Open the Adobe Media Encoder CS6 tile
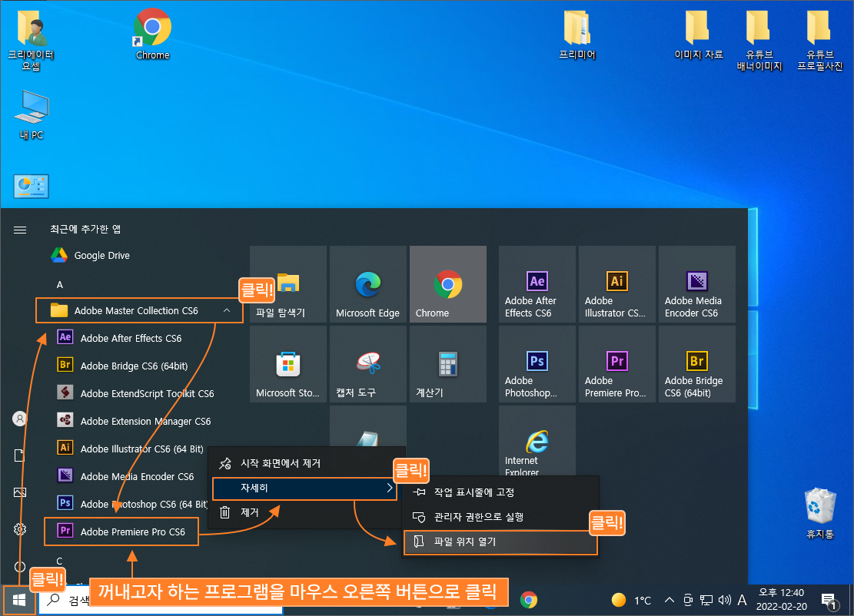This screenshot has width=854, height=616. tap(697, 284)
